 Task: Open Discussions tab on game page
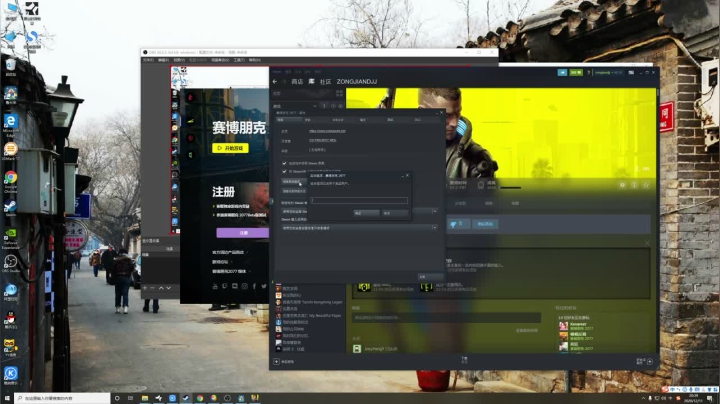tap(460, 203)
